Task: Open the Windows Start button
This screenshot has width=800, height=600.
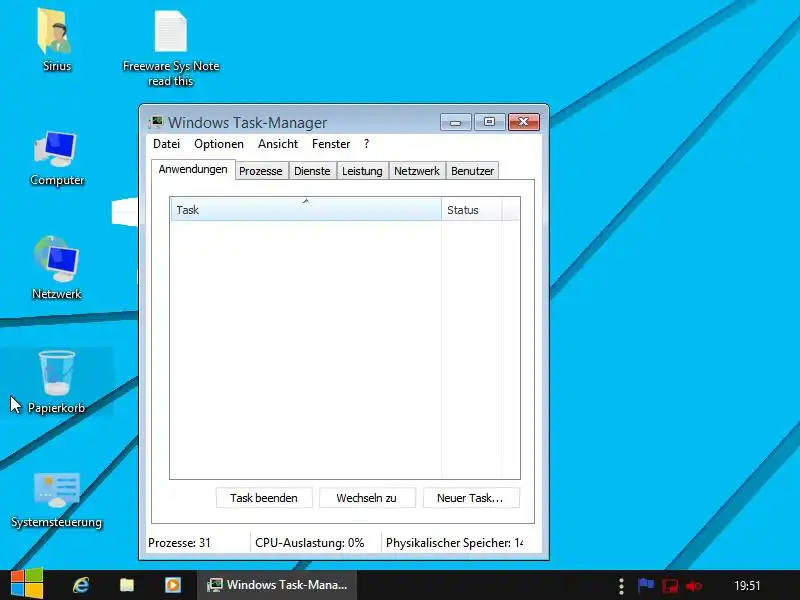Action: click(27, 585)
